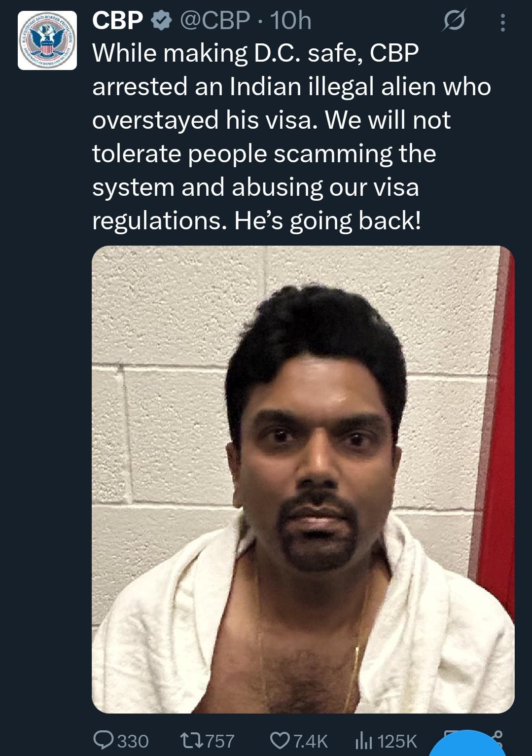
Task: Tap the share icon at bottom right
Action: click(497, 737)
